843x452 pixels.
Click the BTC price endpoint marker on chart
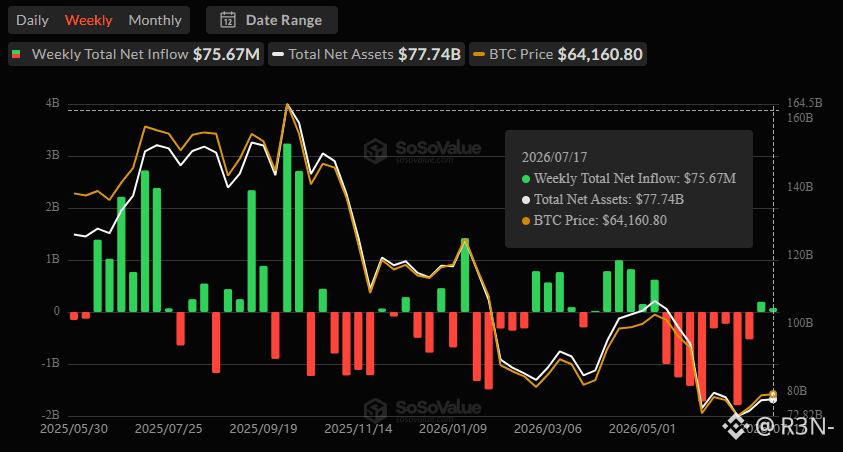773,394
